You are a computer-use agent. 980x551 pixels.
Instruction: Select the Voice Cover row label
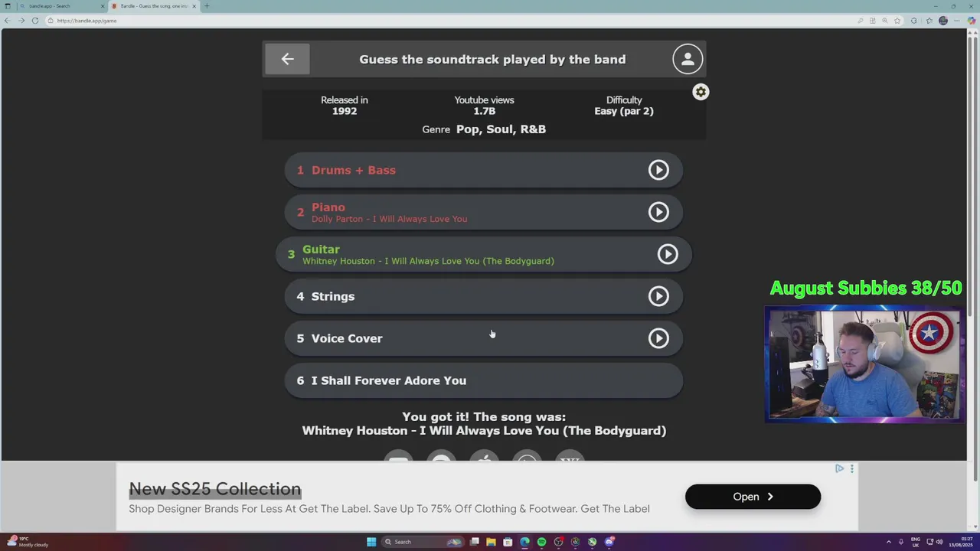(x=346, y=338)
